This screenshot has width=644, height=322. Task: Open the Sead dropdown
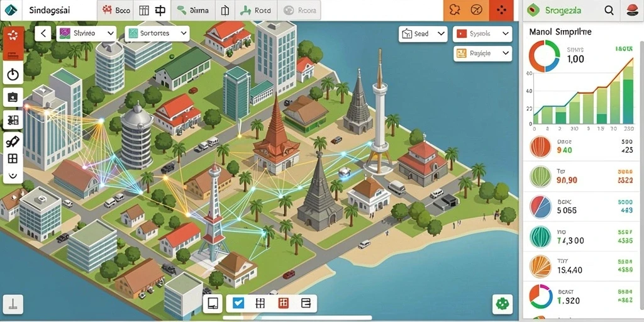(423, 34)
